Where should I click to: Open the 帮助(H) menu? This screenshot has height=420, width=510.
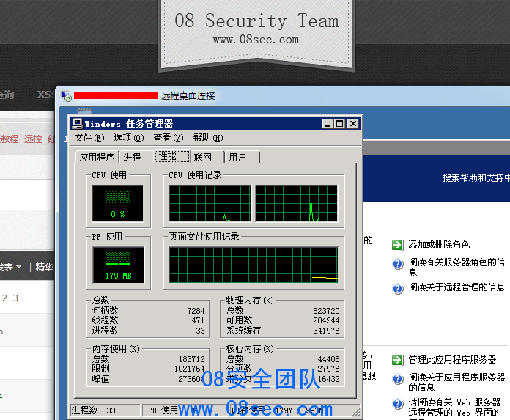(x=208, y=138)
